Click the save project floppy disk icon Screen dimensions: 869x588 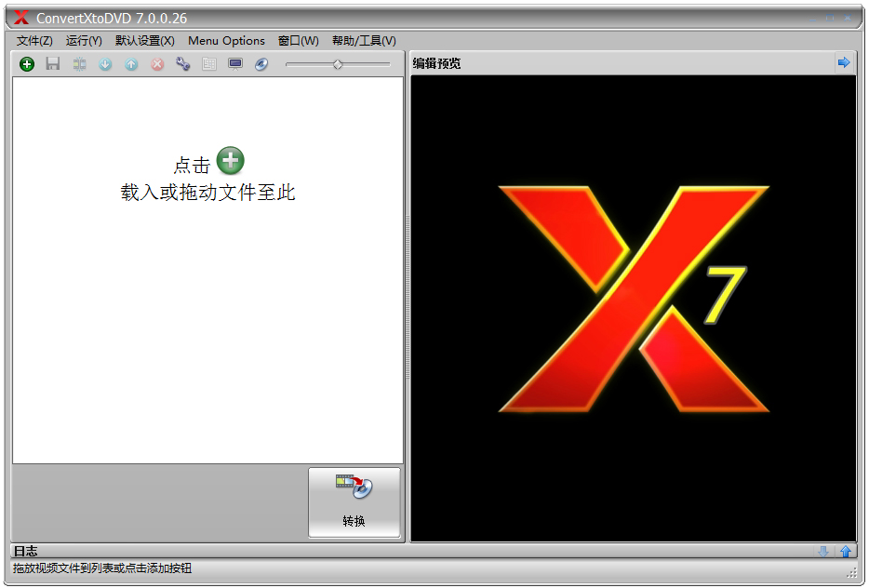click(x=53, y=64)
